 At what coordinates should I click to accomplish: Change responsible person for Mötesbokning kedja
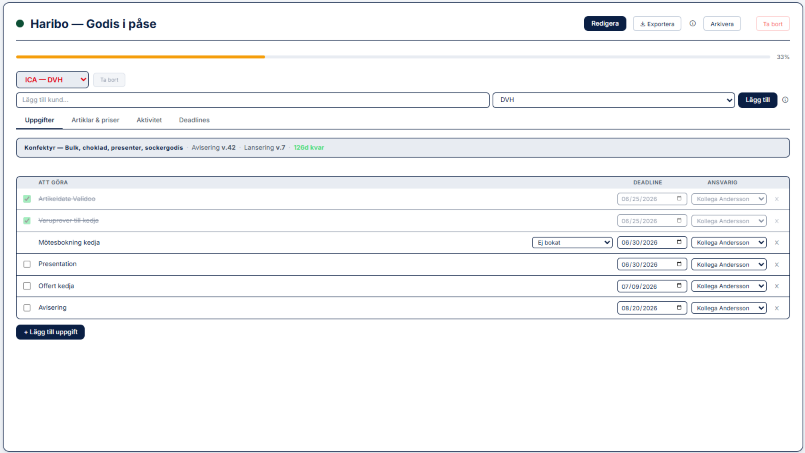coord(729,242)
